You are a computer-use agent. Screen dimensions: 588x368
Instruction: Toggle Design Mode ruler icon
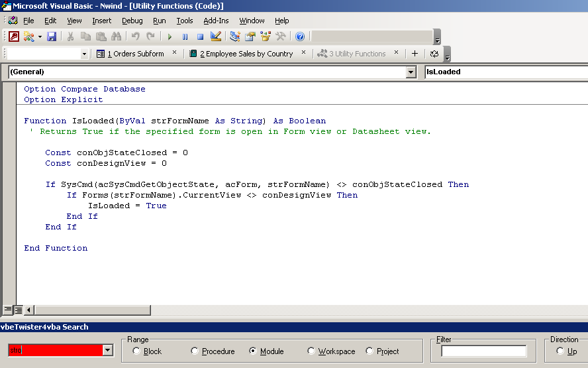(216, 36)
